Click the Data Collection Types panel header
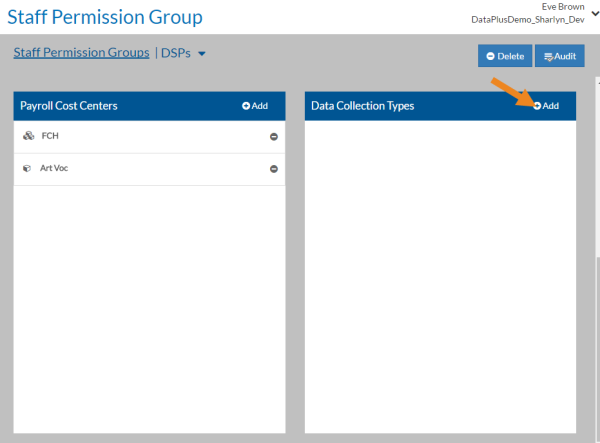The width and height of the screenshot is (600, 443). click(x=362, y=106)
